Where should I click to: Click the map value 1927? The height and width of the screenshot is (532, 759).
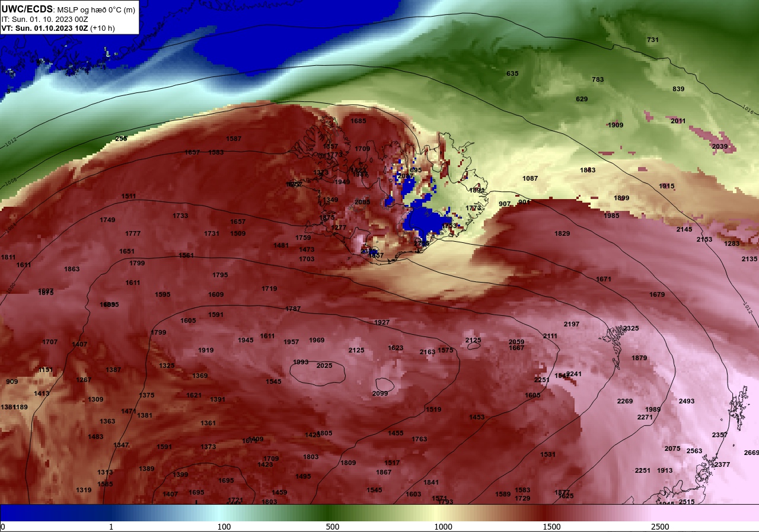(x=382, y=322)
